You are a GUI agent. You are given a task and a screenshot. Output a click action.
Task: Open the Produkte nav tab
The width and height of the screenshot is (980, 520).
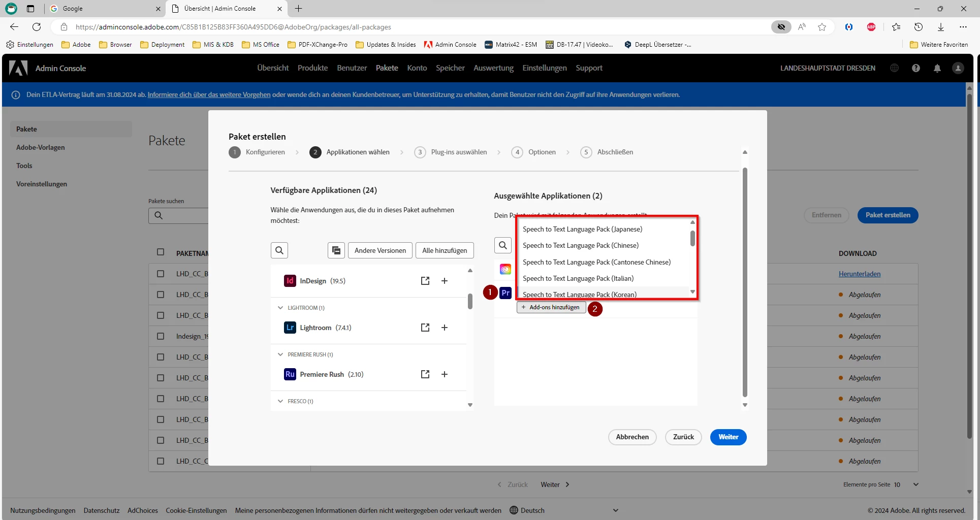point(312,68)
